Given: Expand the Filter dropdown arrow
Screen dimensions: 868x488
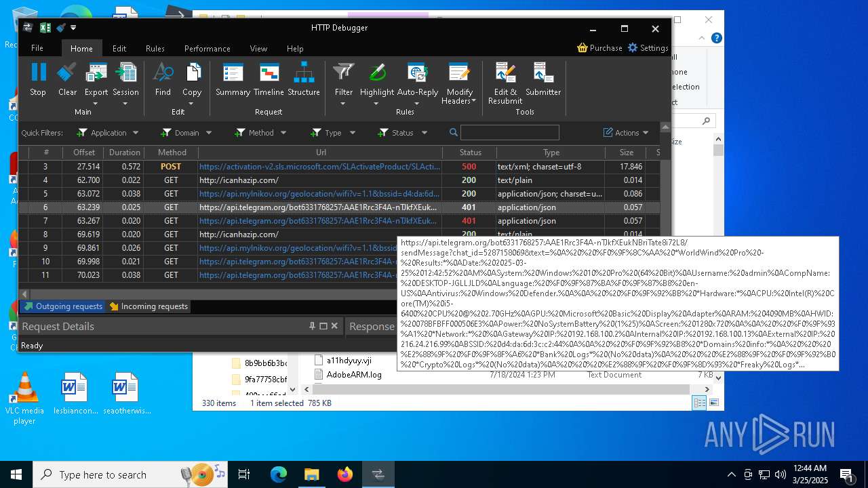Looking at the screenshot, I should click(x=343, y=104).
